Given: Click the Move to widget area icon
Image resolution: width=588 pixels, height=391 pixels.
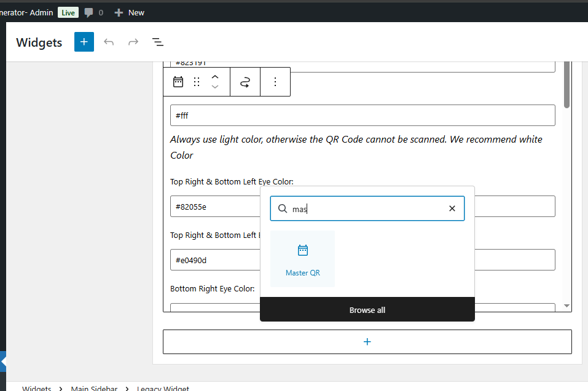Looking at the screenshot, I should click(x=245, y=82).
